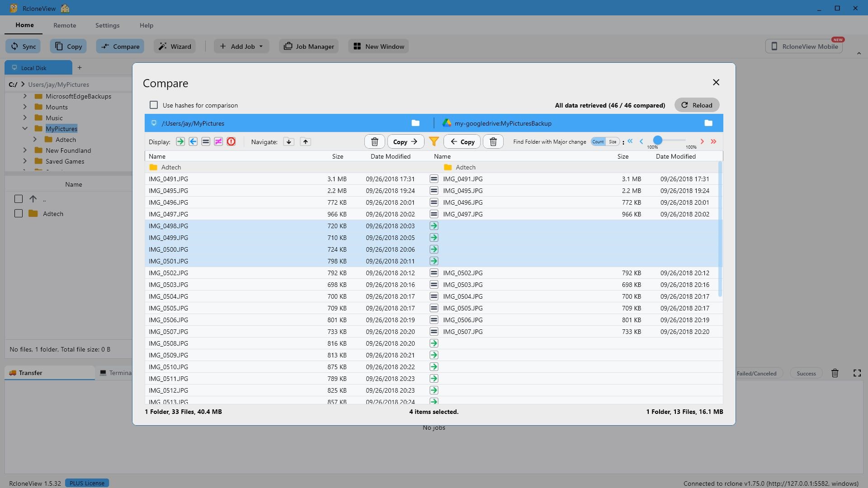Expand Mounts folder in tree
The image size is (868, 488).
click(x=25, y=107)
